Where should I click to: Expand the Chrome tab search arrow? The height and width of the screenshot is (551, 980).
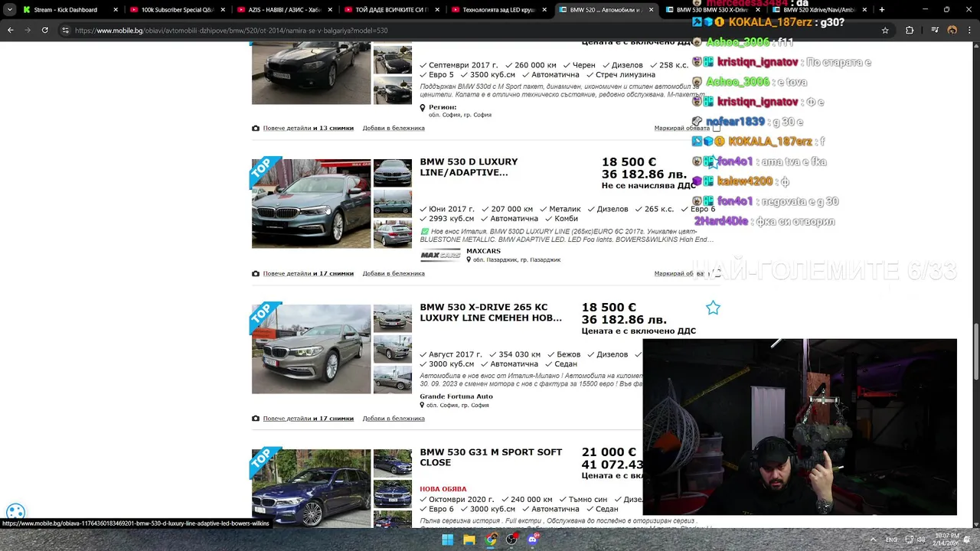tap(9, 9)
